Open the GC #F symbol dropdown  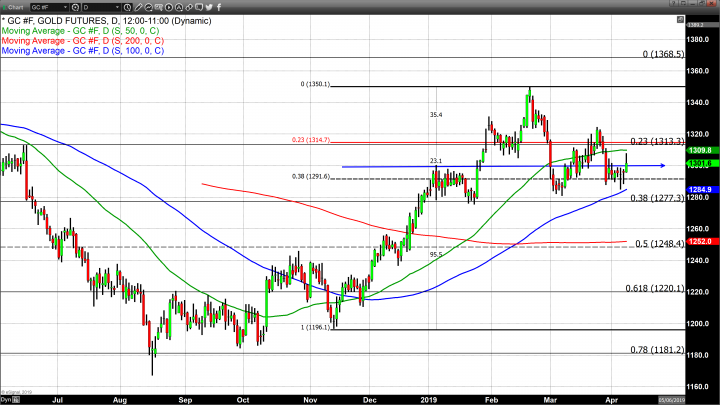point(49,7)
